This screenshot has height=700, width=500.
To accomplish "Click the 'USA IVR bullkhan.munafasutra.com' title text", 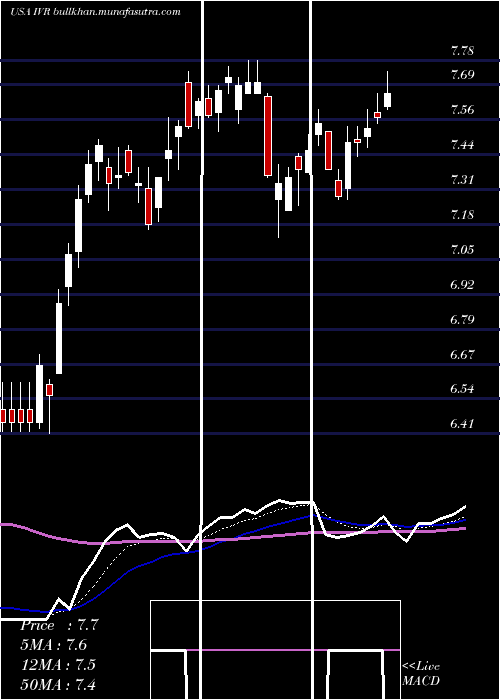I will coord(96,12).
